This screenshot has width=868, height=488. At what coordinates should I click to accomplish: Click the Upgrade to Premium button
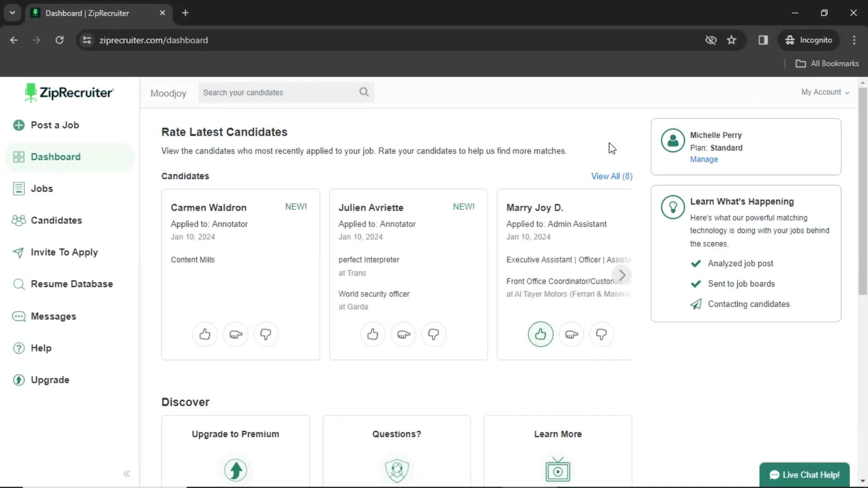pyautogui.click(x=236, y=434)
